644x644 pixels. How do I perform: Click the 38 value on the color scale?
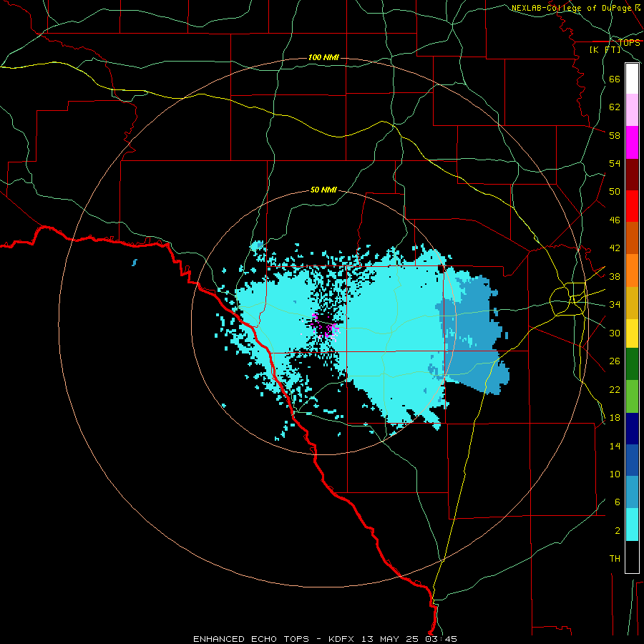click(x=615, y=276)
